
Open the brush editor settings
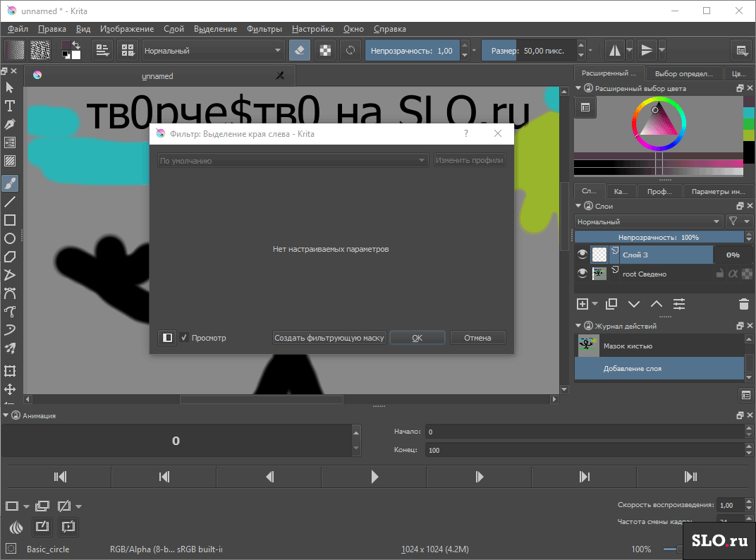[102, 50]
